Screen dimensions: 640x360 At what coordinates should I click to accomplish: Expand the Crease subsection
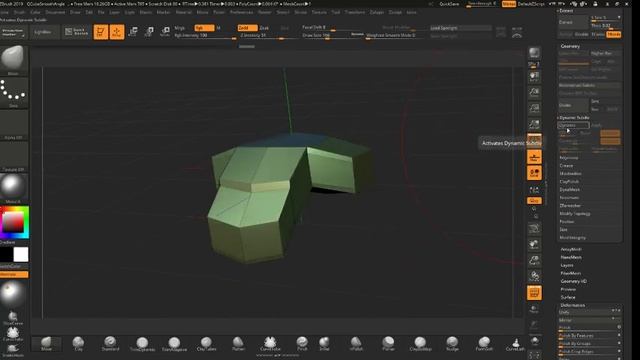tap(566, 166)
